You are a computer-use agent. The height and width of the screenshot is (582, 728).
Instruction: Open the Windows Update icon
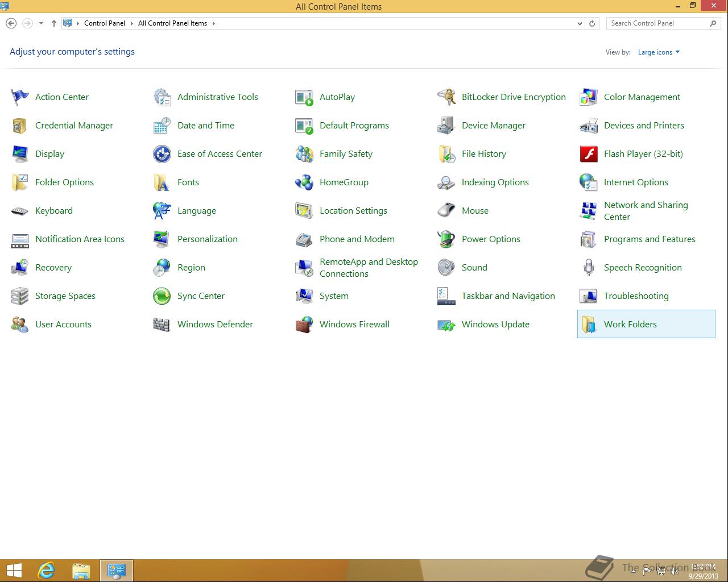click(446, 325)
